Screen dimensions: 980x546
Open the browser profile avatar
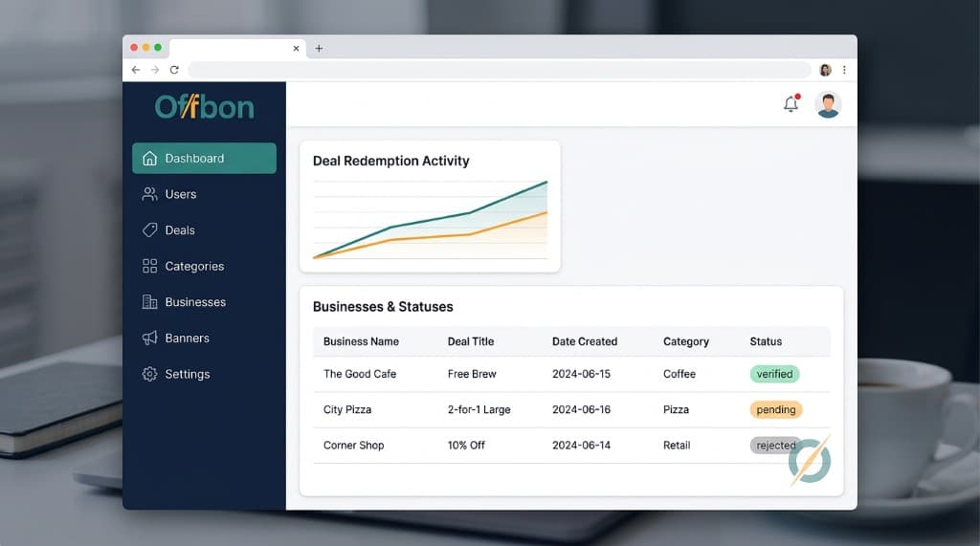point(826,70)
